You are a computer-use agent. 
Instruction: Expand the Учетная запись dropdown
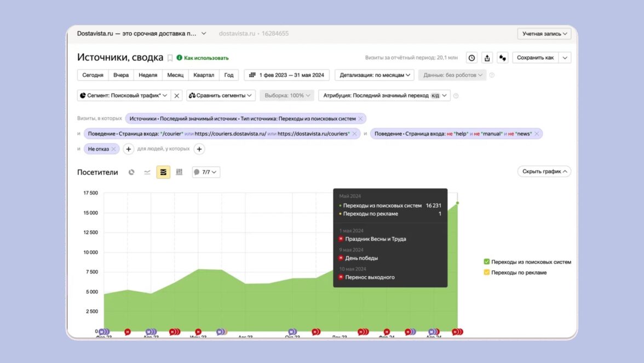544,34
